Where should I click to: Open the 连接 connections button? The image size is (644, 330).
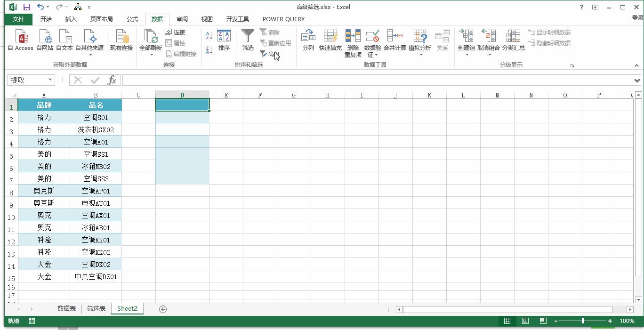pos(175,32)
